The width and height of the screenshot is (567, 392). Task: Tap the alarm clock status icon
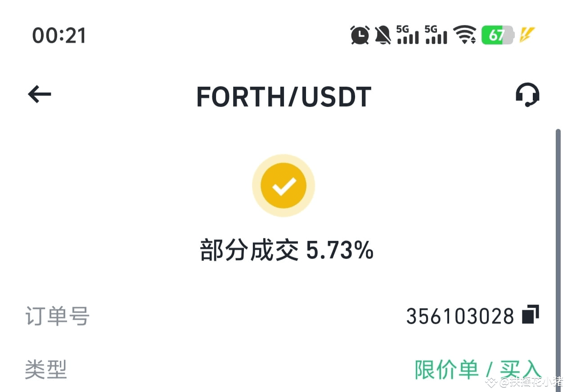(x=360, y=35)
